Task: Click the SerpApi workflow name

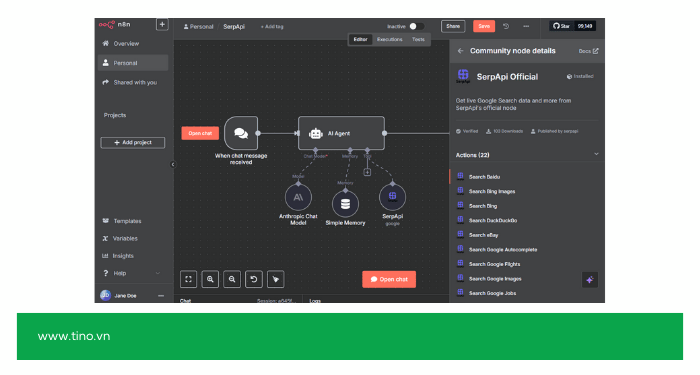Action: coord(234,27)
